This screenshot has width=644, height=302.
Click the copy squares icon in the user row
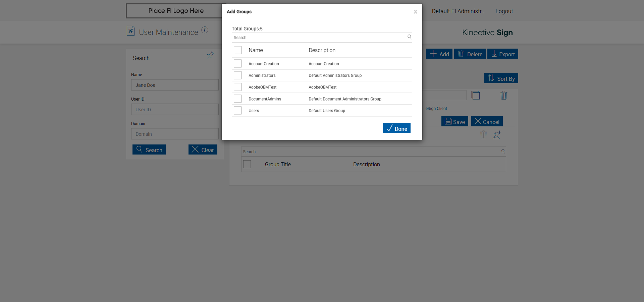coord(476,96)
